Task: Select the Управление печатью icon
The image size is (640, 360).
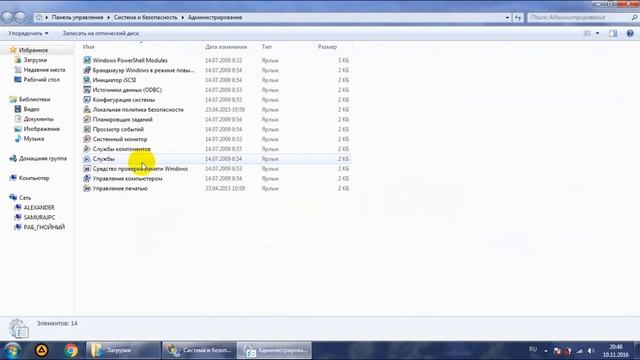Action: click(87, 188)
